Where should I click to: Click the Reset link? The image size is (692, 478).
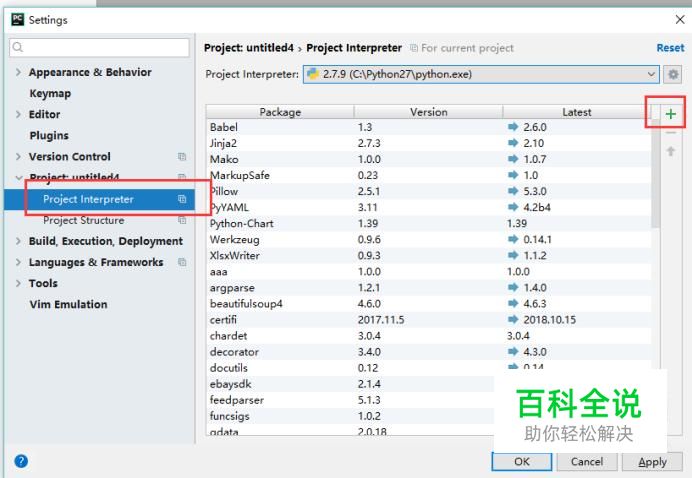[670, 48]
